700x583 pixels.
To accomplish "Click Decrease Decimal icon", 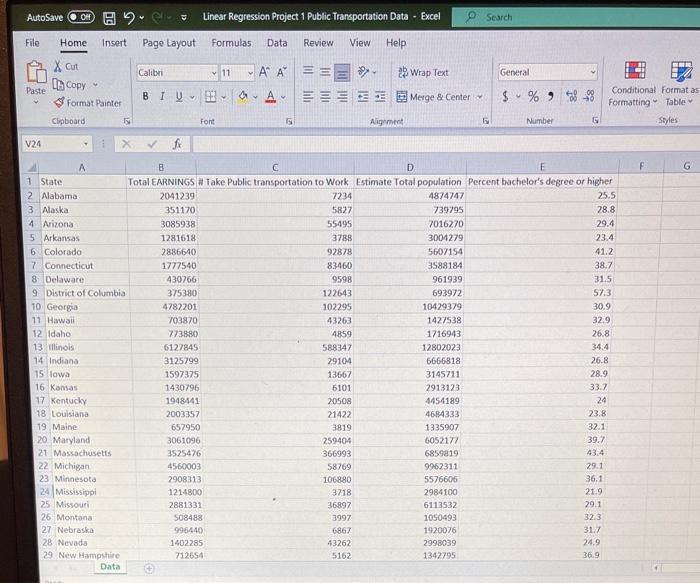I will [589, 96].
